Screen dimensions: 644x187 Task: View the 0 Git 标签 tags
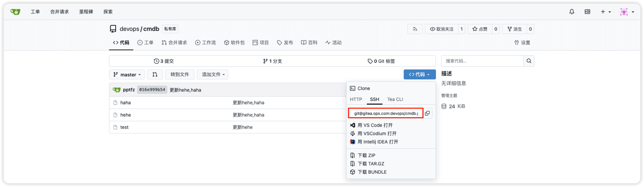(381, 61)
